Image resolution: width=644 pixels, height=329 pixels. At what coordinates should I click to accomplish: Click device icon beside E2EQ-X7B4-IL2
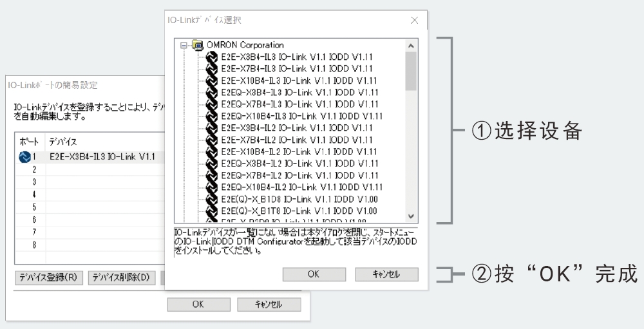(211, 175)
